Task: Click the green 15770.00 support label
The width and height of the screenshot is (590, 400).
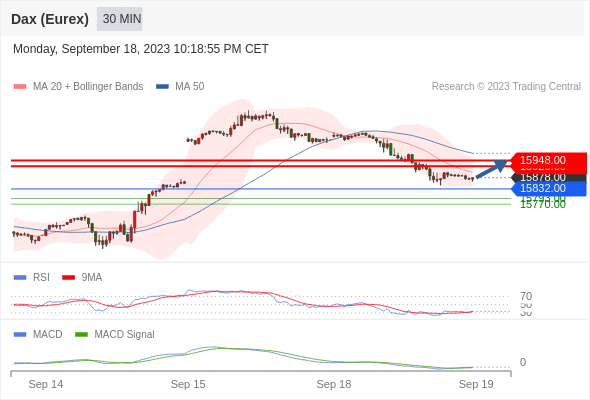Action: click(x=543, y=205)
